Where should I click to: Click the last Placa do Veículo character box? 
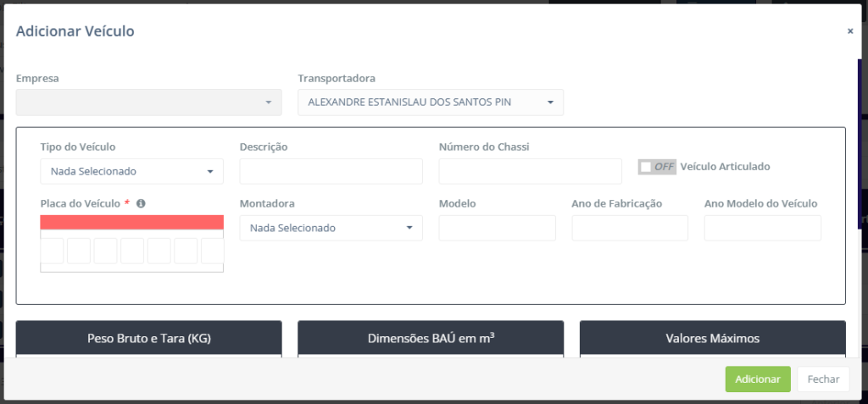coord(213,251)
